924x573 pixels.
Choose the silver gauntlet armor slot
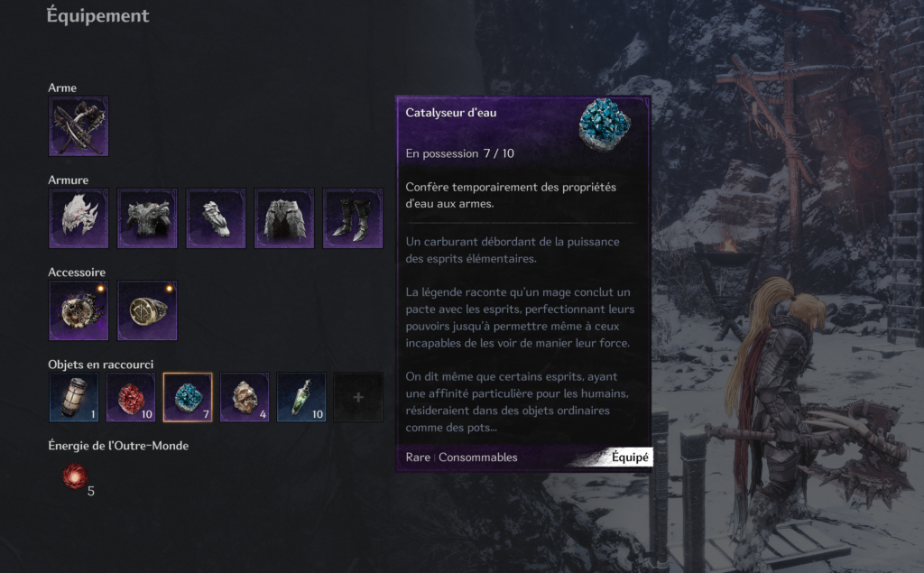pos(216,218)
